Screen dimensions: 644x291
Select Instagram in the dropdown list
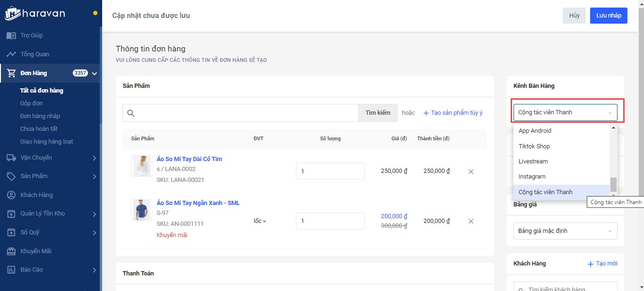point(532,177)
